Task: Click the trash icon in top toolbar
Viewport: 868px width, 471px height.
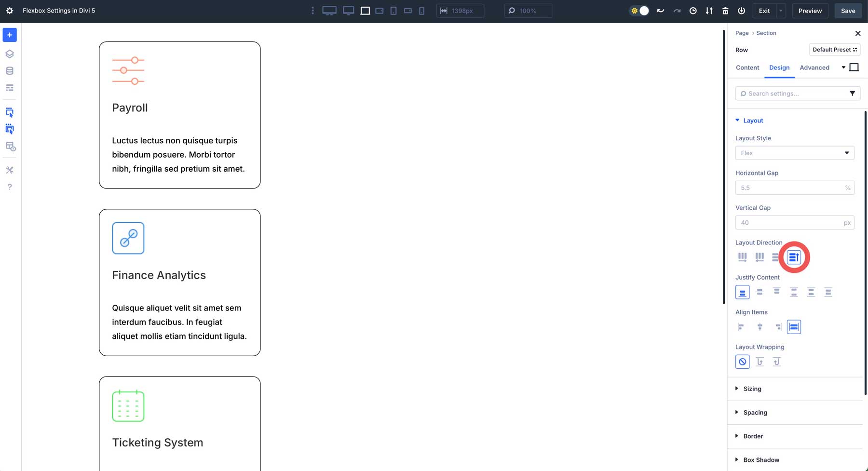Action: 725,10
